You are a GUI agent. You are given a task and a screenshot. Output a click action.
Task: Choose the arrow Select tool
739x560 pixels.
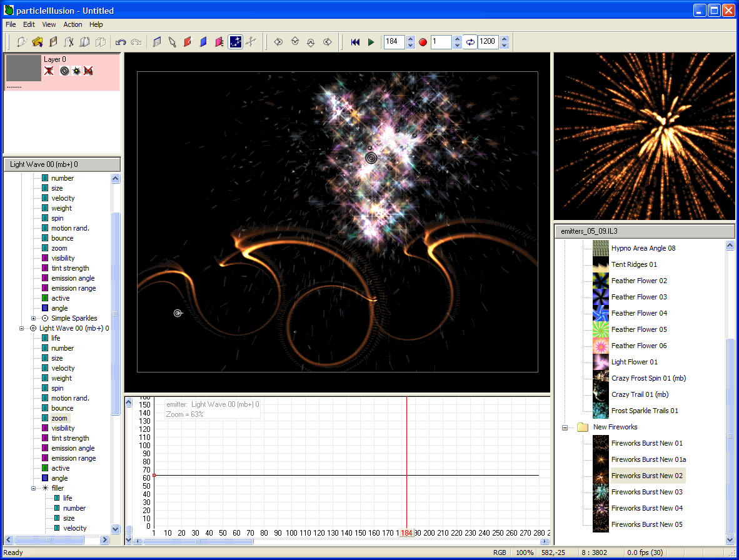click(172, 42)
